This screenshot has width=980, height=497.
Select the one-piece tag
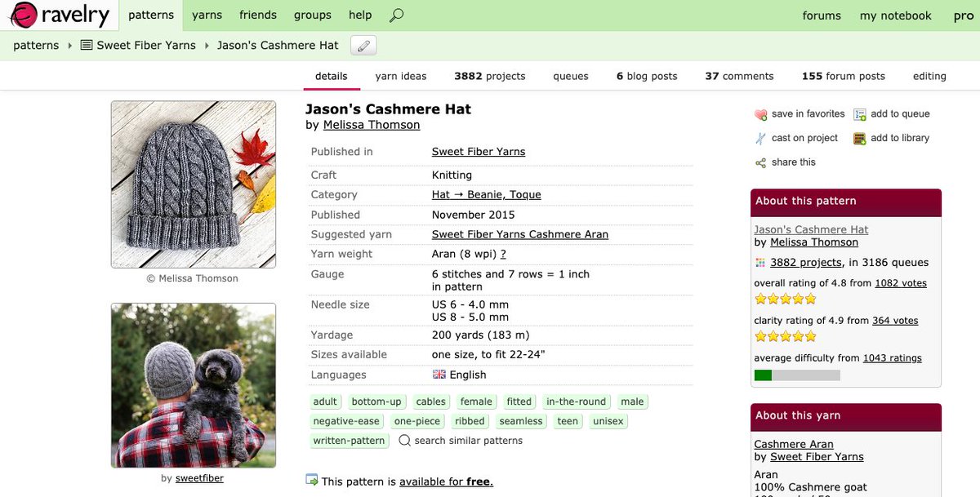click(x=417, y=421)
